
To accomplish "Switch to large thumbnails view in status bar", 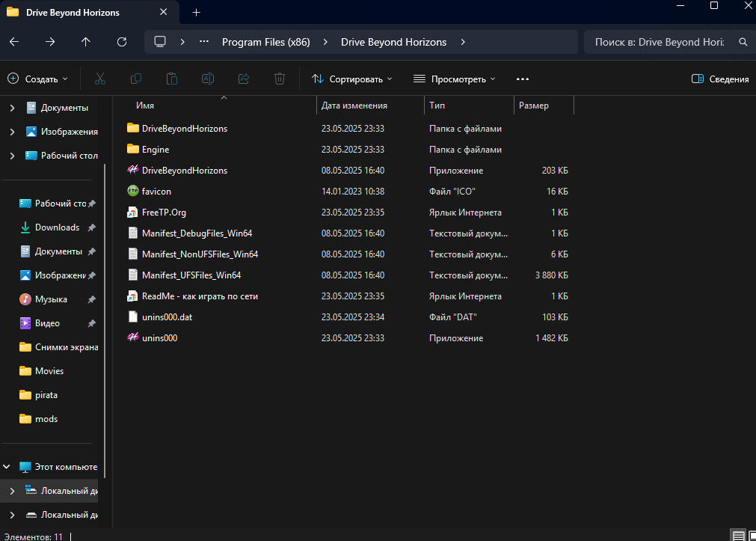I will click(752, 536).
